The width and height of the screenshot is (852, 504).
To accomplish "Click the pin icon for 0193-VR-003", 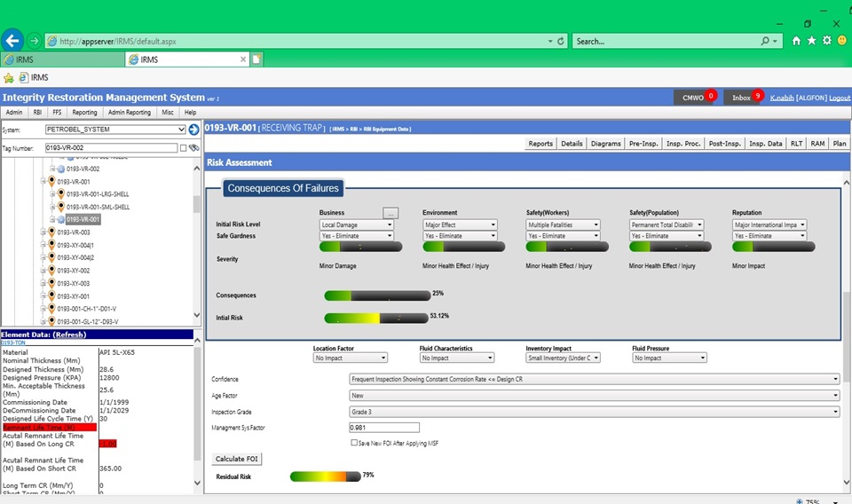I will tap(51, 232).
